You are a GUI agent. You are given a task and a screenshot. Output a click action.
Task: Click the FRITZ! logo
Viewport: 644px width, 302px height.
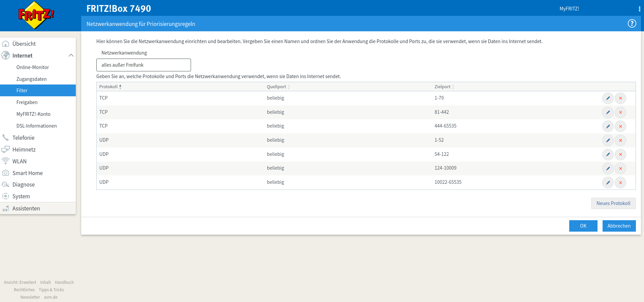(36, 15)
